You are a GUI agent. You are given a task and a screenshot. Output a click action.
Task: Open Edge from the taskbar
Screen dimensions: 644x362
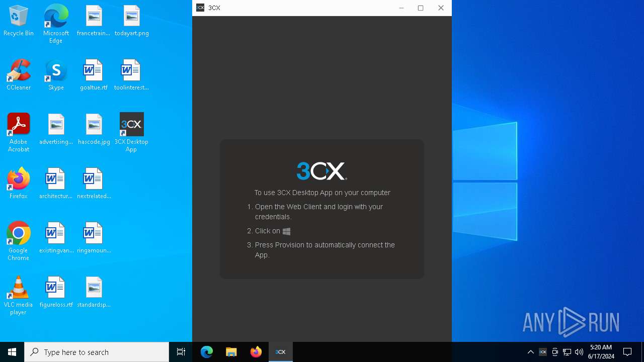pyautogui.click(x=207, y=352)
